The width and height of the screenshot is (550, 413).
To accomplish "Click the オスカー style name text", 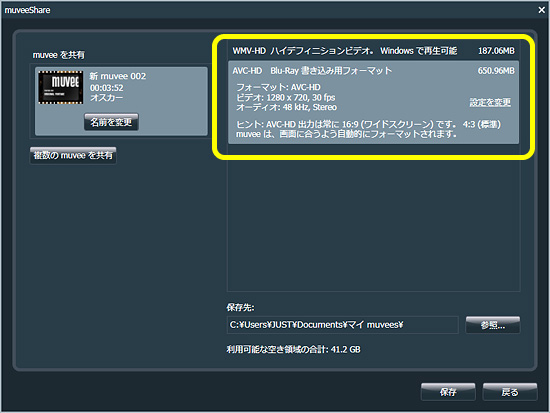I will 106,97.
